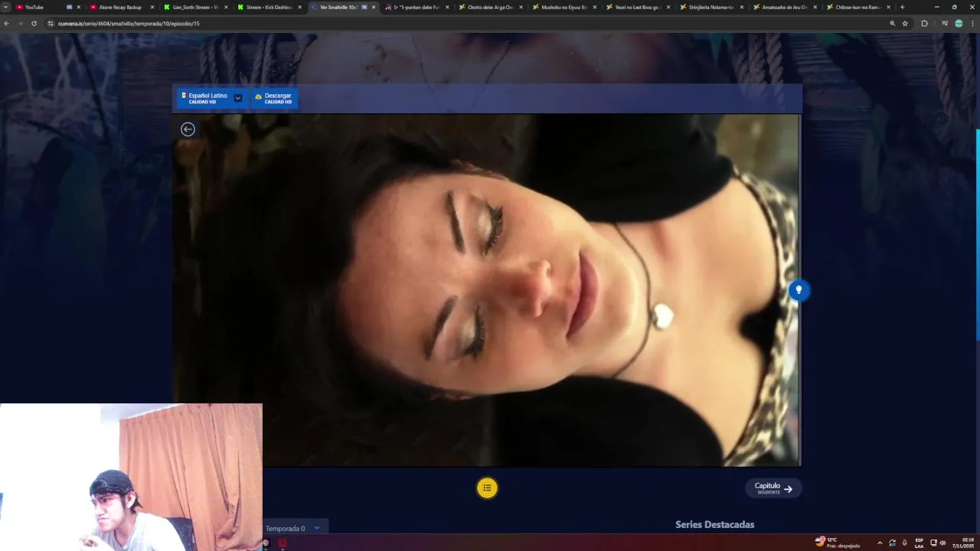Click the webcam overlay feed

(131, 478)
